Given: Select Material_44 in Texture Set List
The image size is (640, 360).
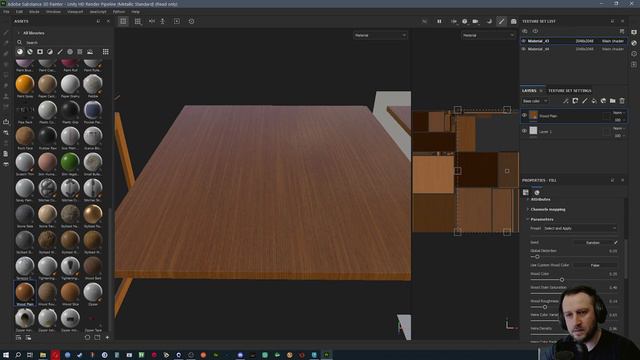Looking at the screenshot, I should point(573,49).
